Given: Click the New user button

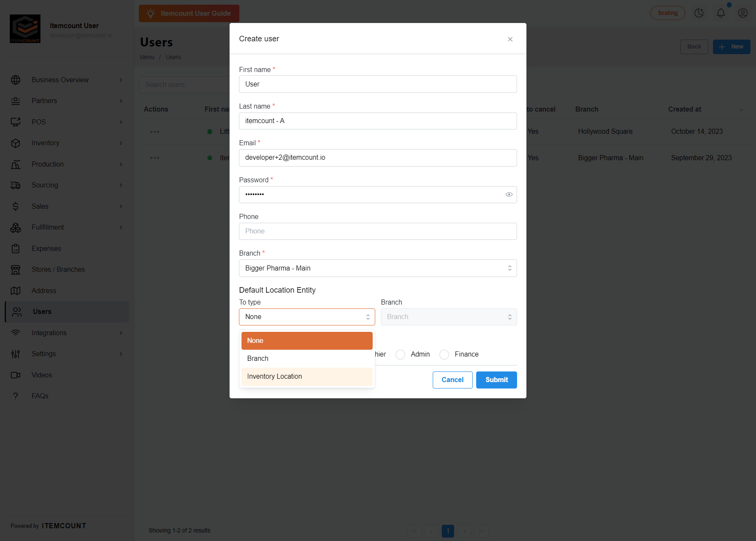Looking at the screenshot, I should [731, 47].
